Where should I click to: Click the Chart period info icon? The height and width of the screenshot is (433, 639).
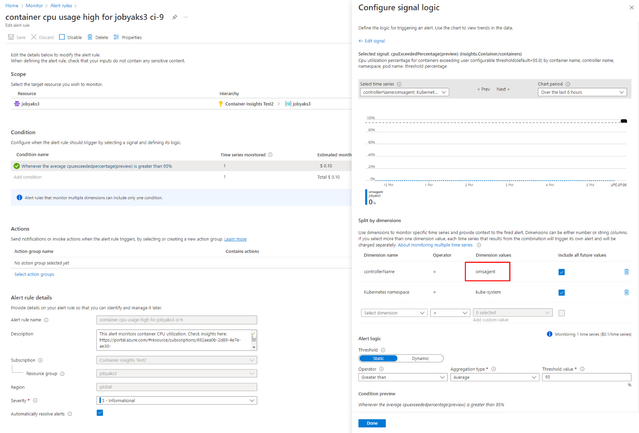click(568, 84)
